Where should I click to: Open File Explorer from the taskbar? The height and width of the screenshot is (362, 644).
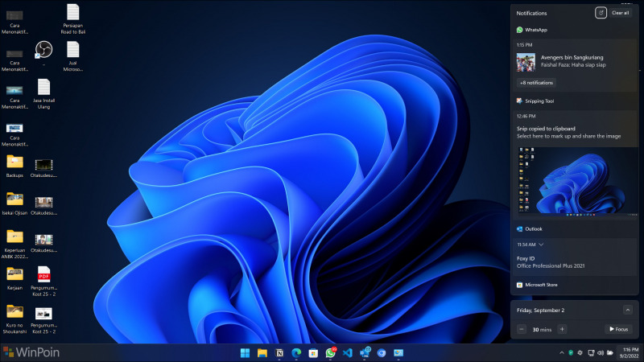click(x=262, y=352)
